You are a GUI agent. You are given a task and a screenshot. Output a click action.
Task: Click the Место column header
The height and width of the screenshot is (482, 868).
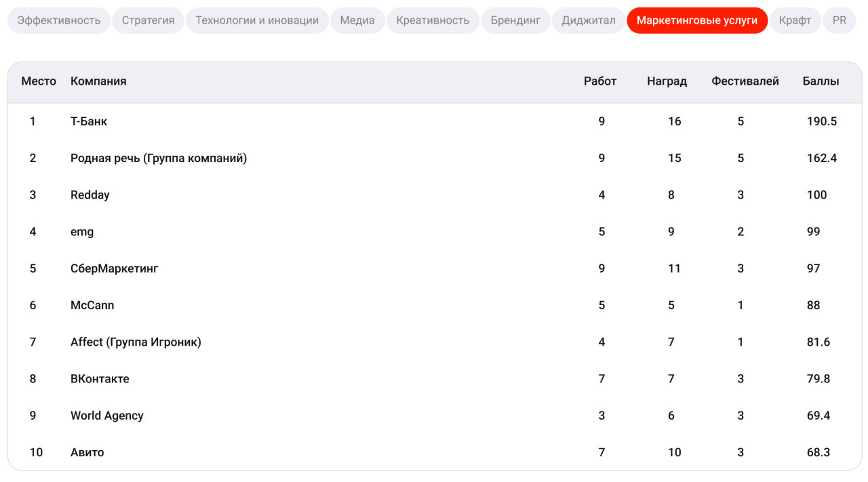39,81
